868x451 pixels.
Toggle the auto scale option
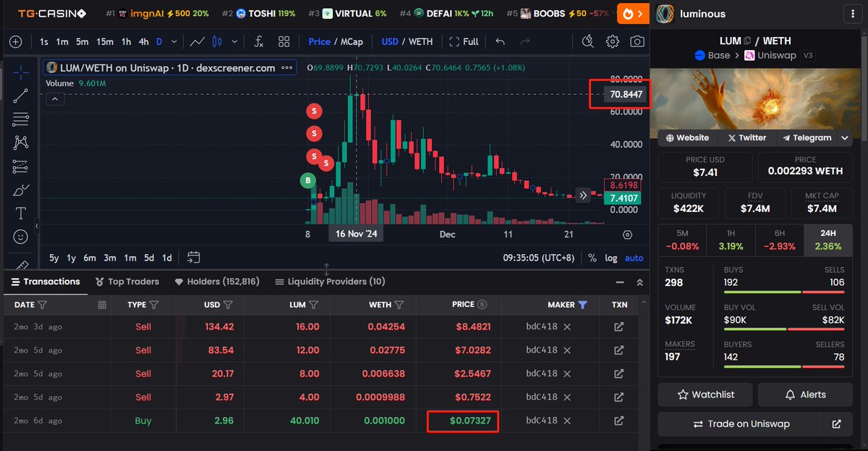pyautogui.click(x=634, y=258)
